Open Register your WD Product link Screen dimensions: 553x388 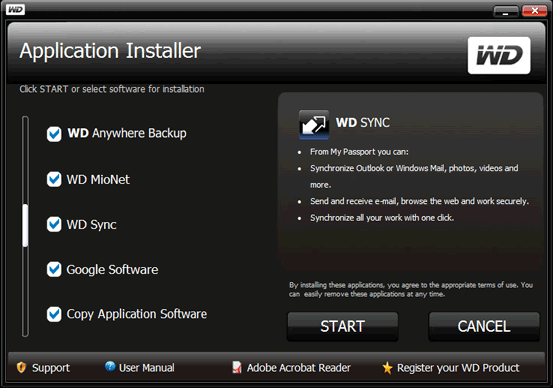(458, 368)
